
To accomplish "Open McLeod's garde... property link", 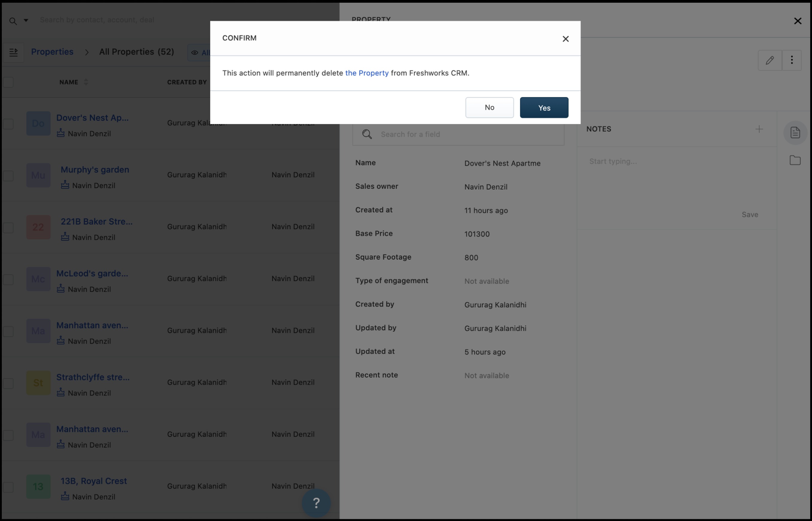I will (x=92, y=273).
